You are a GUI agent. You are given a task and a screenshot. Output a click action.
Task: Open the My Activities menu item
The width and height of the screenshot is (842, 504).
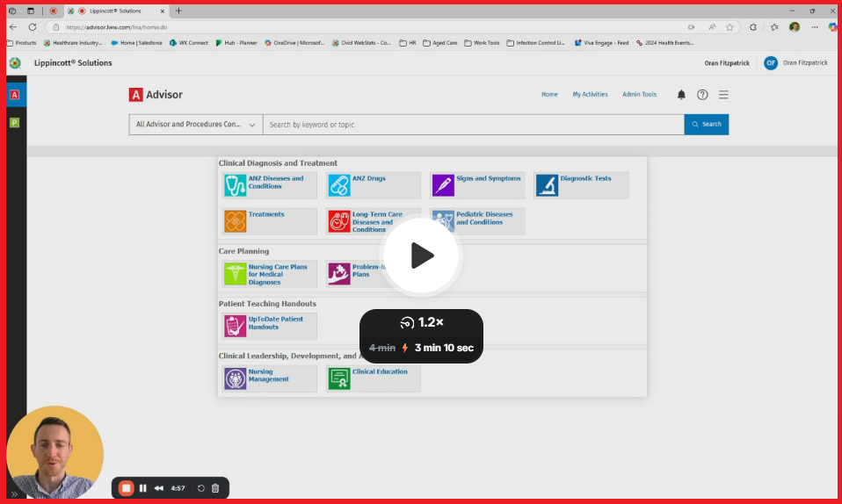pyautogui.click(x=590, y=95)
